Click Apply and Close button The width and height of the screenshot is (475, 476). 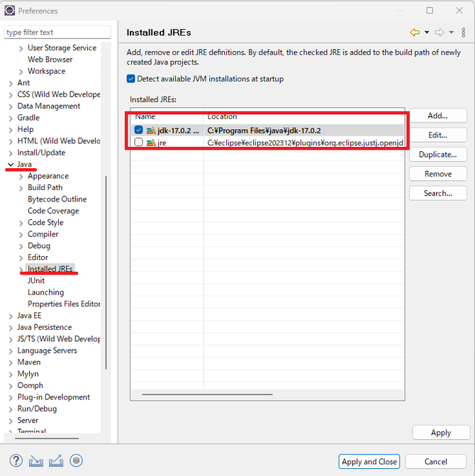(369, 462)
